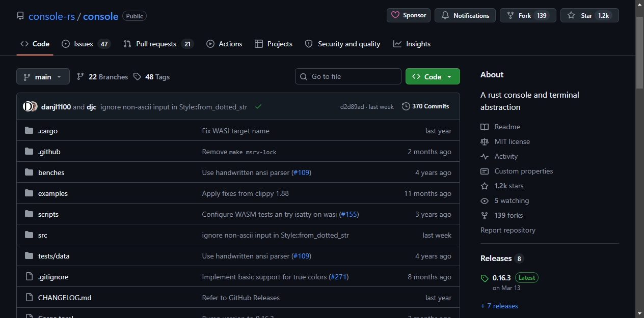Viewport: 644px width, 318px height.
Task: Open the Pull requests tab
Action: pyautogui.click(x=158, y=44)
